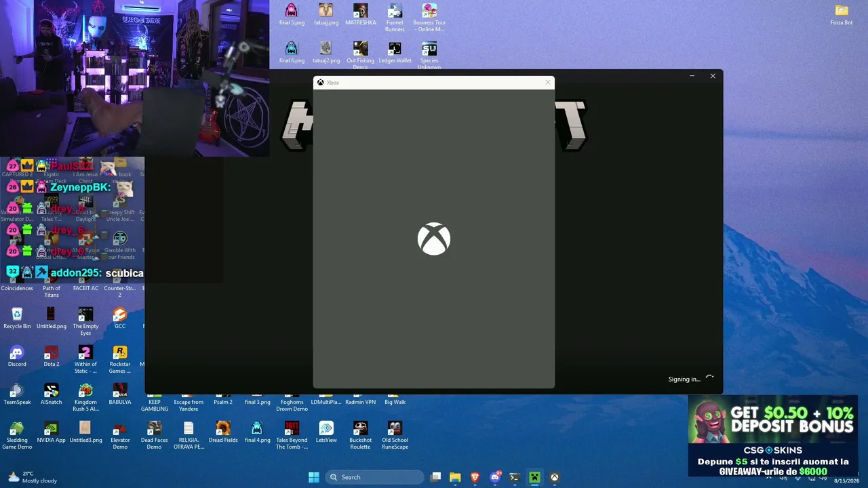This screenshot has width=868, height=488.
Task: Launch the Old School RuneScape shortcut
Action: pyautogui.click(x=395, y=435)
